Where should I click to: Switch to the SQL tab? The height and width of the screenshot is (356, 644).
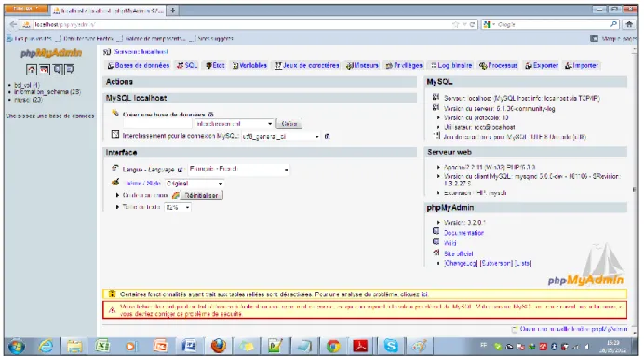[x=187, y=65]
